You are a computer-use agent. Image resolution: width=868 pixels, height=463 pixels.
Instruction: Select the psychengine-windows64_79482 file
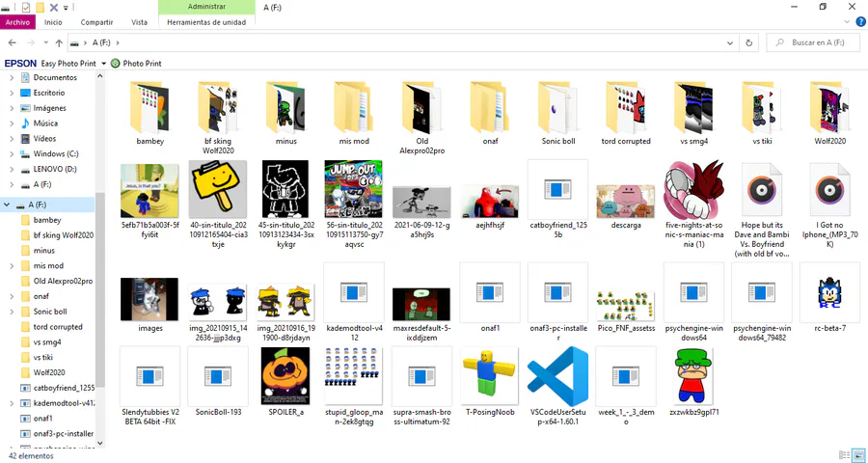click(762, 292)
